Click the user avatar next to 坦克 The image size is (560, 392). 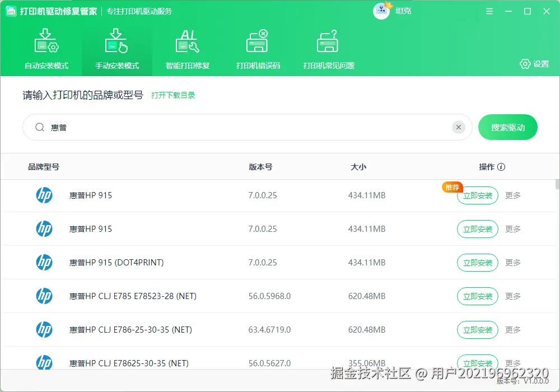coord(381,11)
